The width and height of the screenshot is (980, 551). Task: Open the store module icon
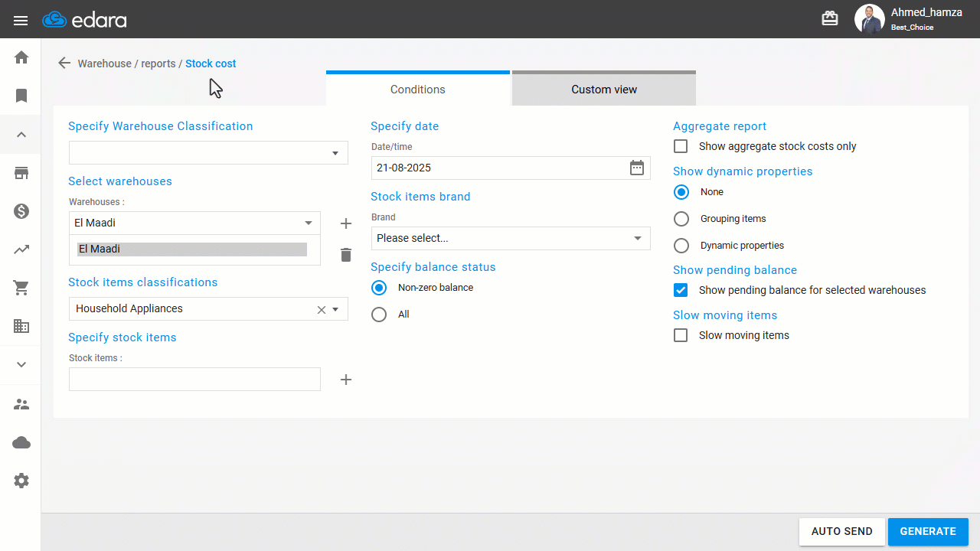[21, 173]
